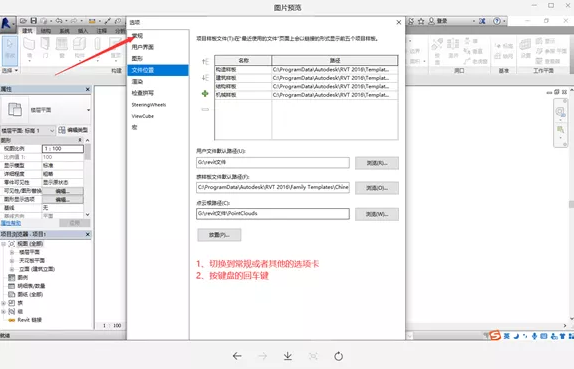
Task: Open the 系统 ribbon tab
Action: click(64, 31)
